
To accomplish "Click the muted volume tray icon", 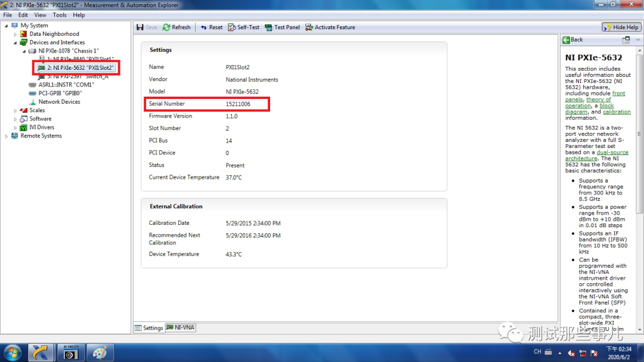I will point(571,353).
